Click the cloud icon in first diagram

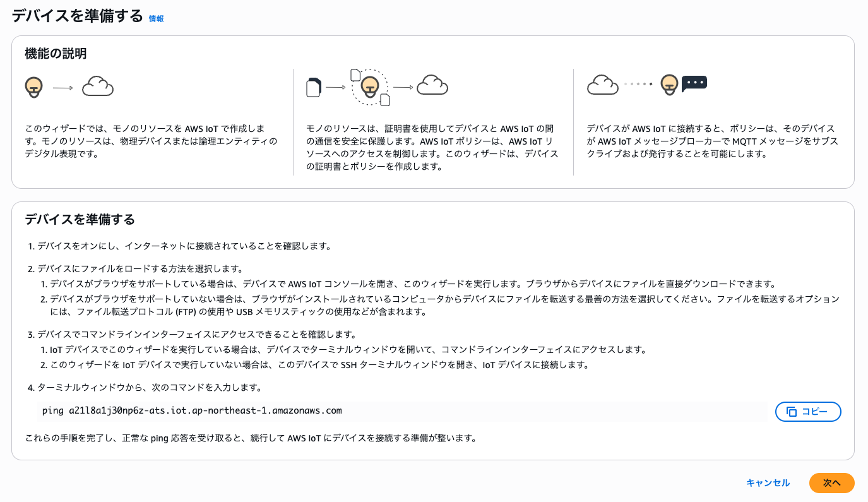click(x=98, y=86)
